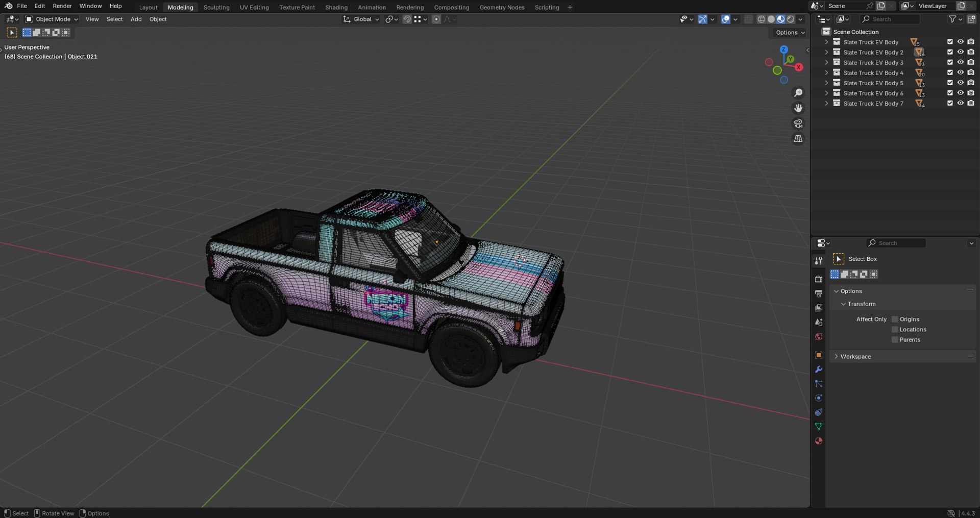The width and height of the screenshot is (980, 518).
Task: Select rendered viewport shading
Action: [791, 19]
